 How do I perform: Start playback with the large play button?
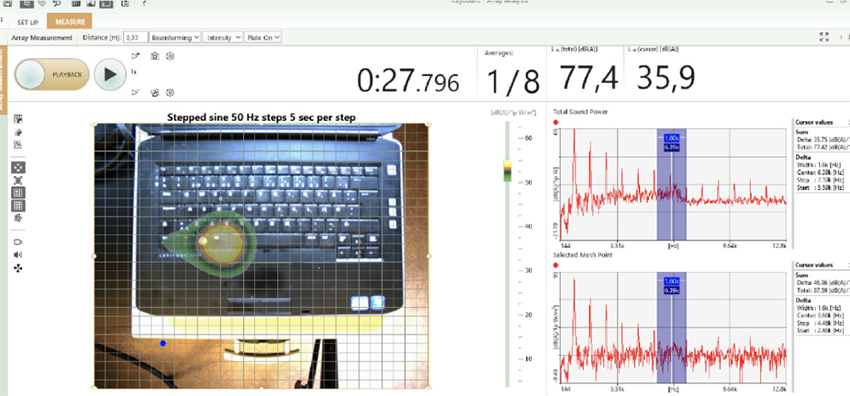click(x=110, y=74)
